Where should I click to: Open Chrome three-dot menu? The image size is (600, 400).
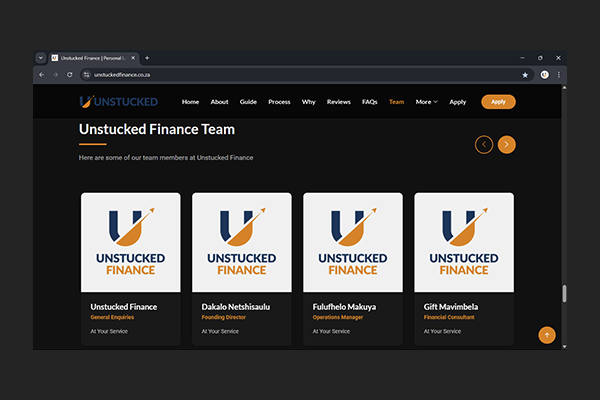click(559, 75)
